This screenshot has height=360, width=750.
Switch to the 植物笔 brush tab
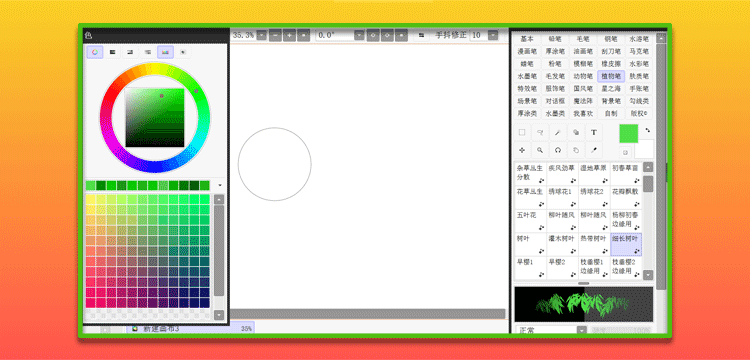pyautogui.click(x=611, y=76)
